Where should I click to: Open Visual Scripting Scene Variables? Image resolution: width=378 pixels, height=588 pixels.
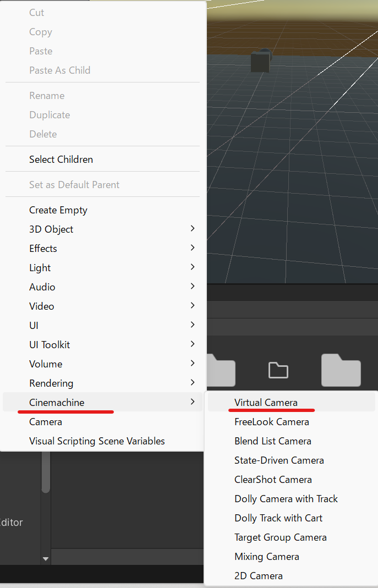click(x=97, y=441)
